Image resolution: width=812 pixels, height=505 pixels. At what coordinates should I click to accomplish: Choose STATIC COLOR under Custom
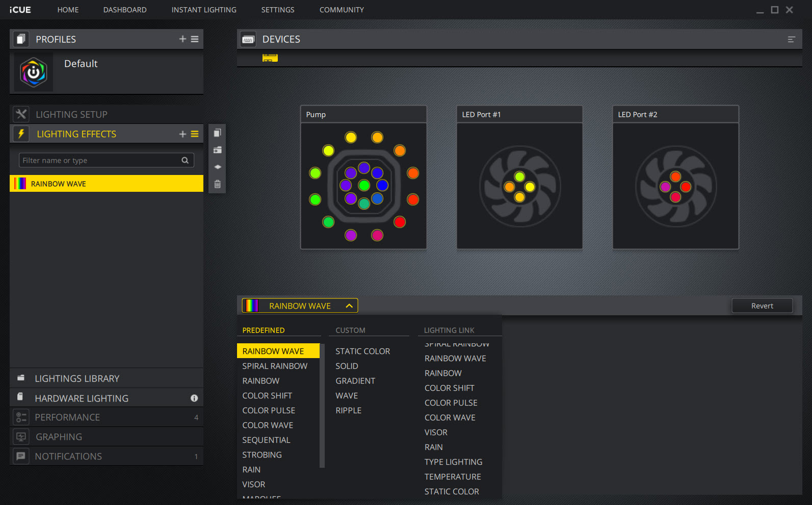362,351
